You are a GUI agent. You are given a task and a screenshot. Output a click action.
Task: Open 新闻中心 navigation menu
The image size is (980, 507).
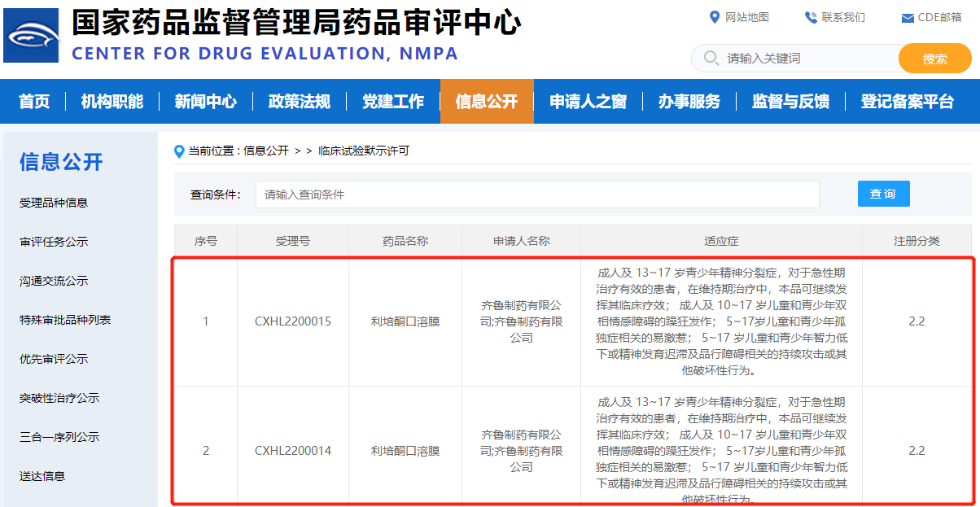pos(206,102)
